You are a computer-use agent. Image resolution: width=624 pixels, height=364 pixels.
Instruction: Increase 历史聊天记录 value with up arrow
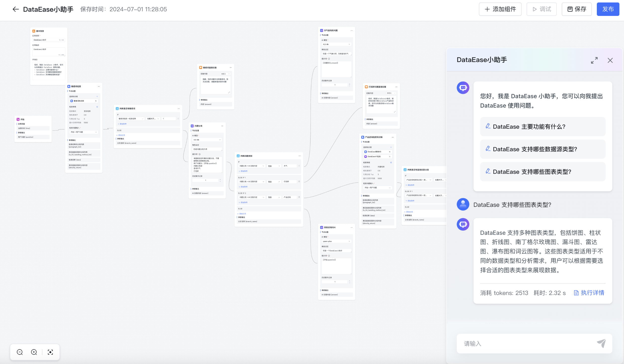(x=349, y=83)
